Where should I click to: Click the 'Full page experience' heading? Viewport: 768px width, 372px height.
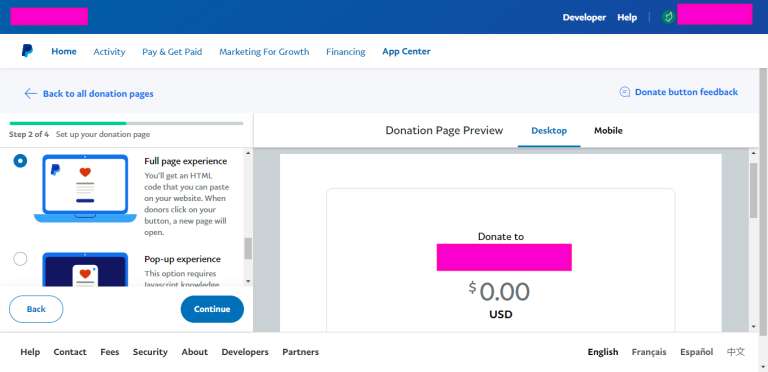tap(186, 161)
